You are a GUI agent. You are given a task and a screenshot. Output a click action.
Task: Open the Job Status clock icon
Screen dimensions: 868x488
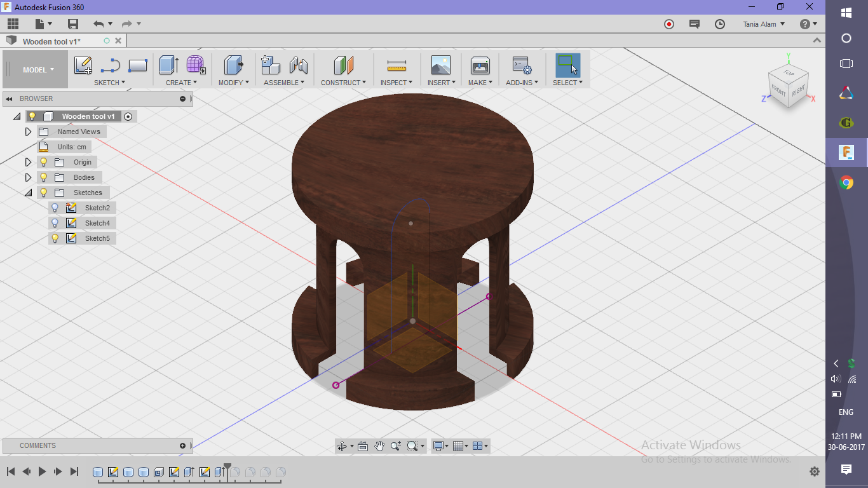click(720, 24)
